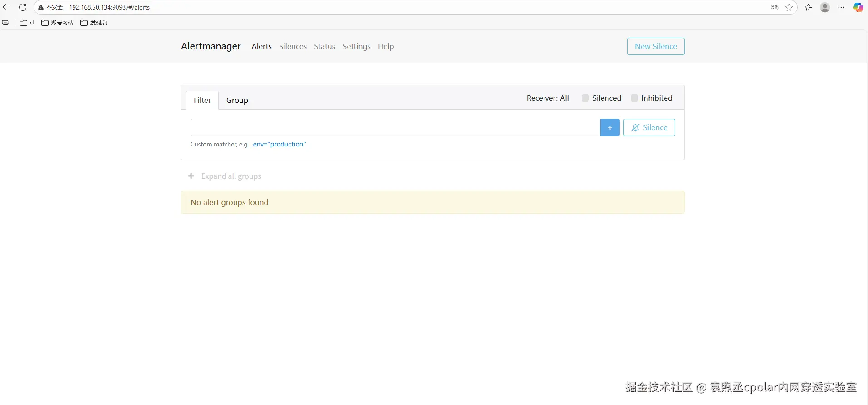This screenshot has height=405, width=868.
Task: Open the Status nav item
Action: click(x=324, y=46)
